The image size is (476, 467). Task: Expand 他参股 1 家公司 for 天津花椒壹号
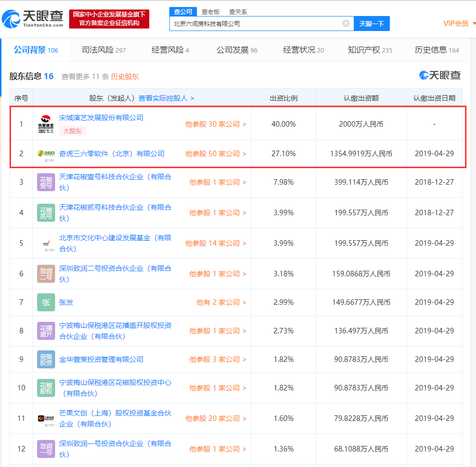(x=217, y=182)
